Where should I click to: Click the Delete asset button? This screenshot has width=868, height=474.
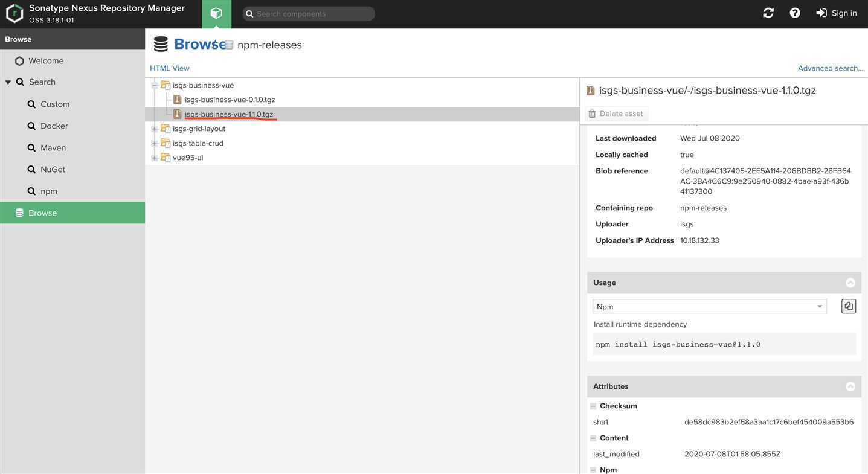coord(616,114)
